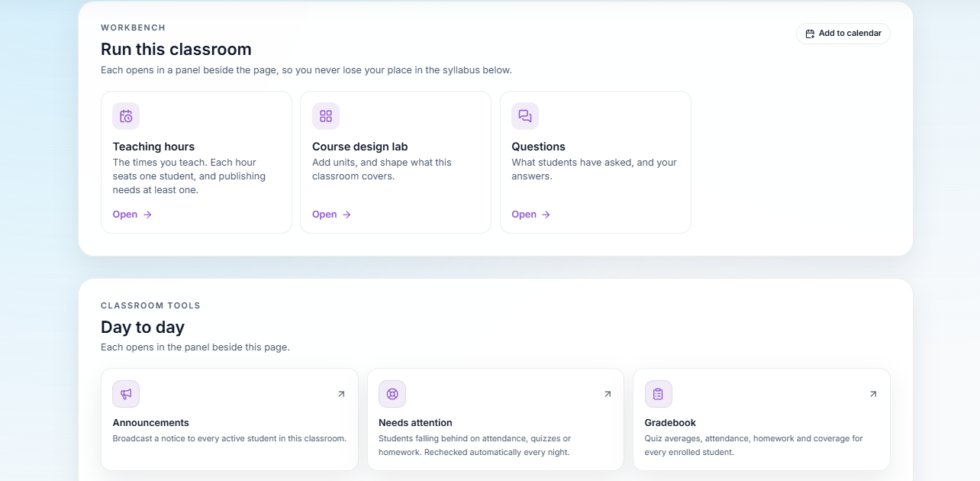This screenshot has height=481, width=980.
Task: Click the arrow icon on Needs attention card
Action: tap(608, 394)
